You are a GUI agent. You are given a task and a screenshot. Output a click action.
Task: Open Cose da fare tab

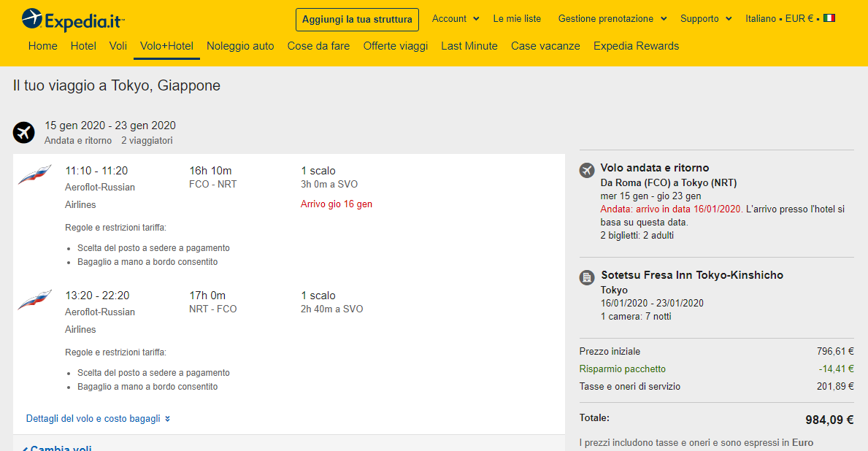tap(318, 46)
